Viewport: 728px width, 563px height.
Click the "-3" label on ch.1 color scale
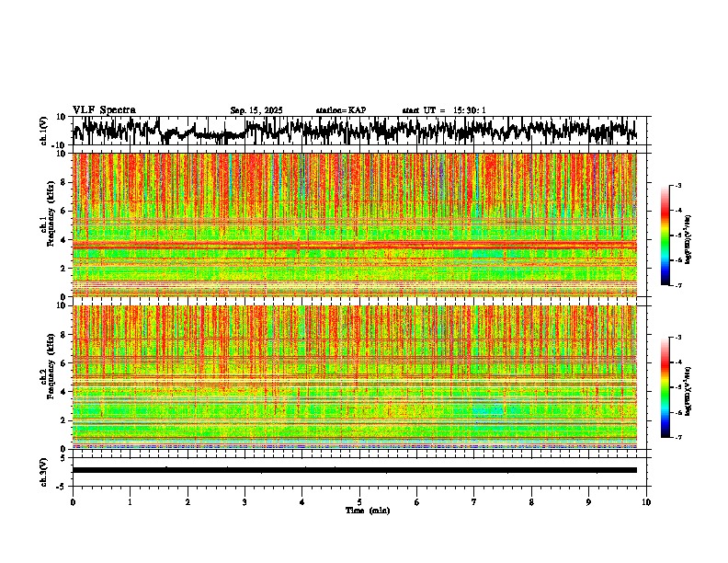coord(677,185)
